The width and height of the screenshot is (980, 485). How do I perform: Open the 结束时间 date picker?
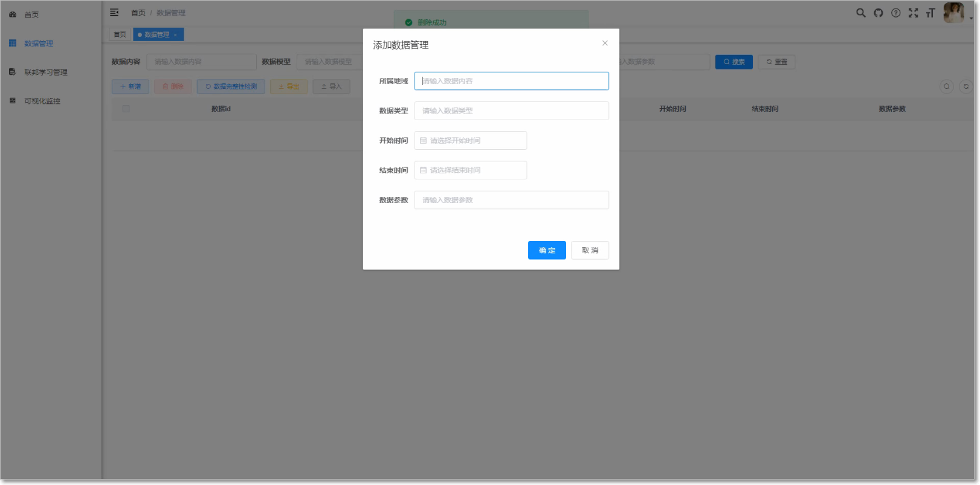coord(470,170)
